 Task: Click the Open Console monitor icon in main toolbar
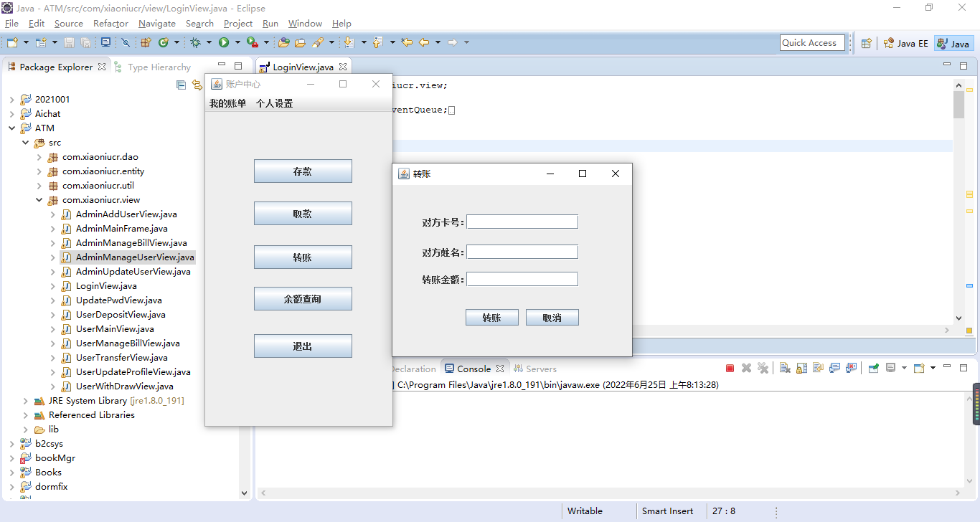click(105, 42)
